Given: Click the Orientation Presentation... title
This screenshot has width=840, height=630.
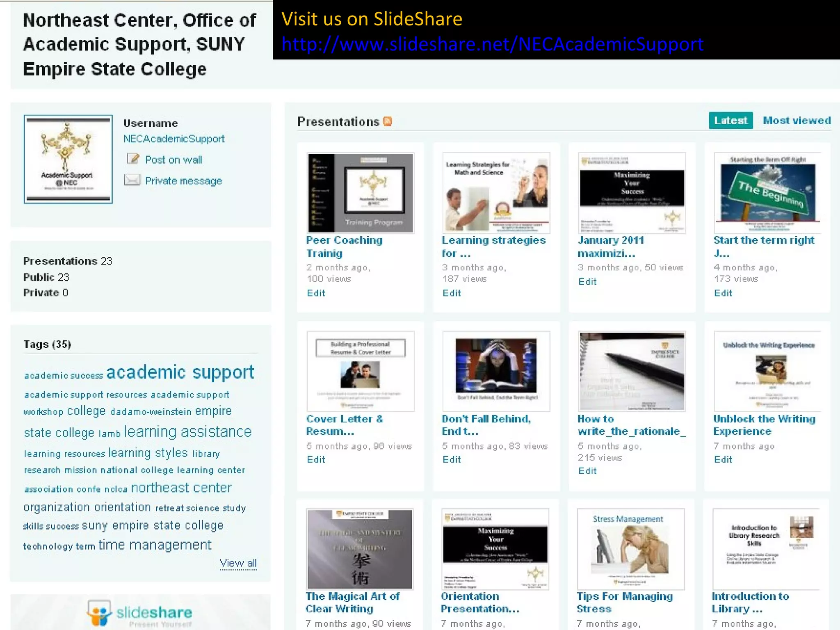Looking at the screenshot, I should point(480,603).
